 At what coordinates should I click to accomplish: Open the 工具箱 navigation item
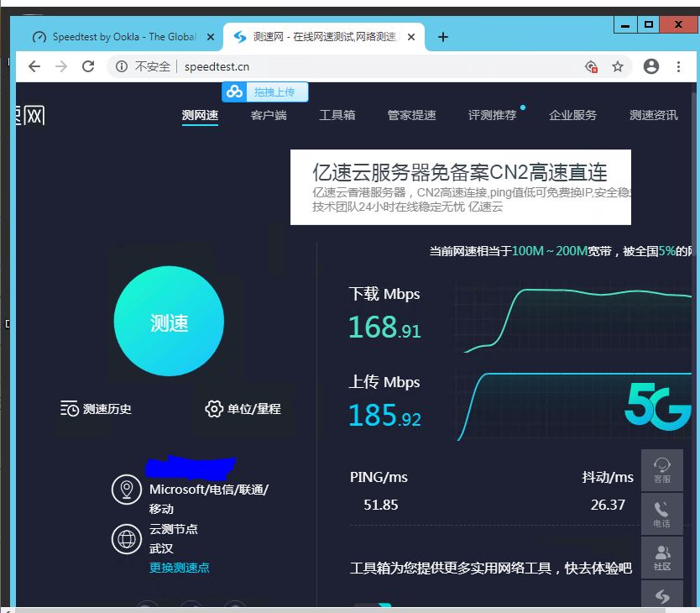tap(337, 115)
